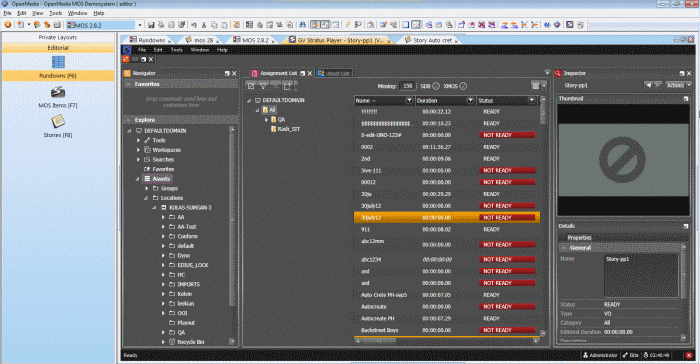Click the binoculars find icon in toolbar
This screenshot has height=364, width=700.
click(x=303, y=25)
